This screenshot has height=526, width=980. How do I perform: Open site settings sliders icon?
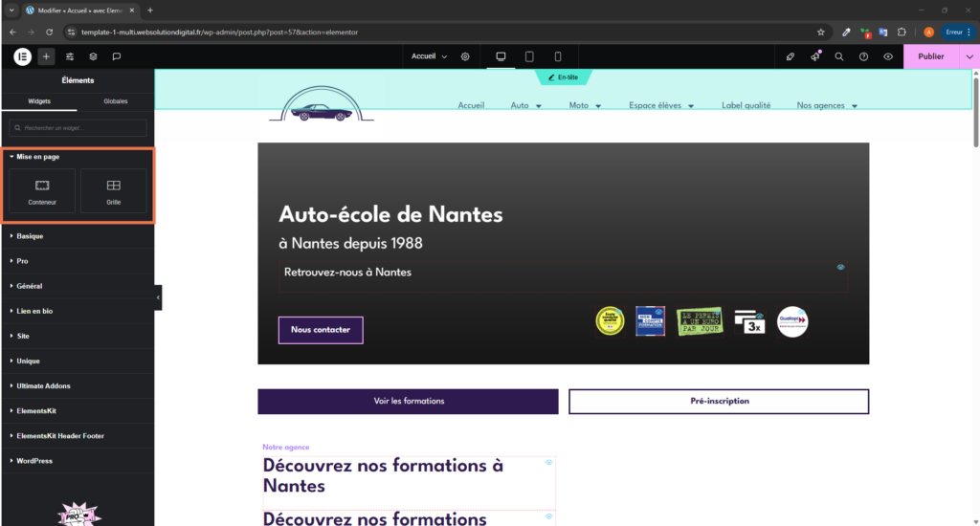point(70,56)
